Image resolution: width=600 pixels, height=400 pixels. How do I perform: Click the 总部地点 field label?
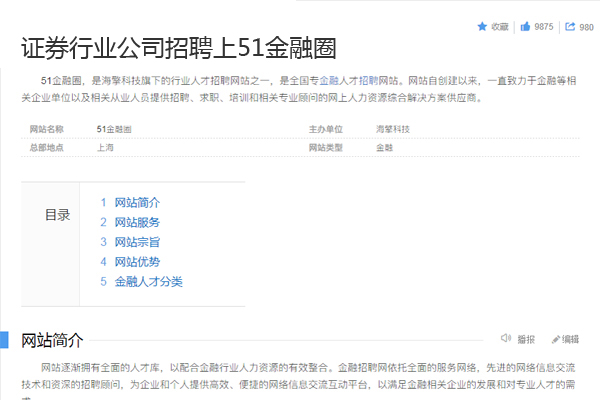(x=47, y=147)
